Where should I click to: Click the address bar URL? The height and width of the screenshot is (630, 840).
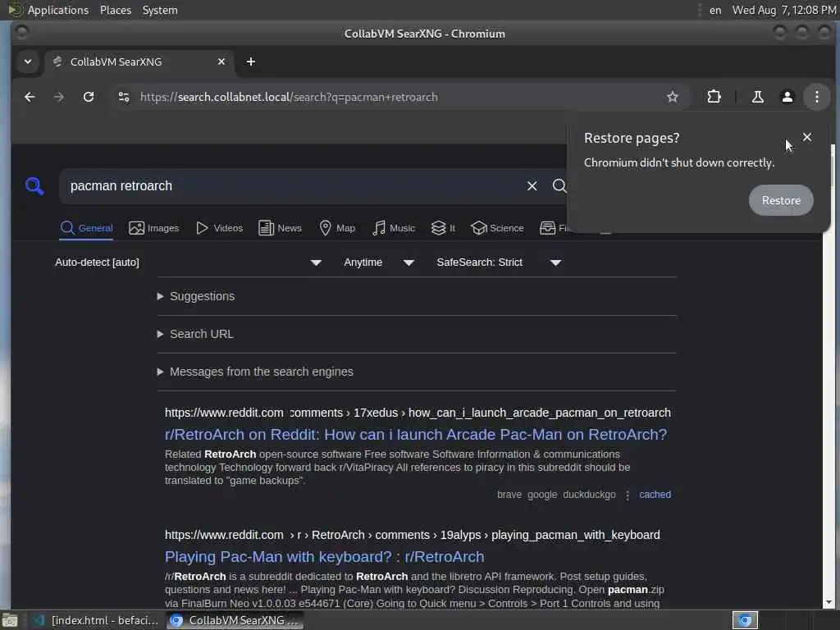point(289,97)
